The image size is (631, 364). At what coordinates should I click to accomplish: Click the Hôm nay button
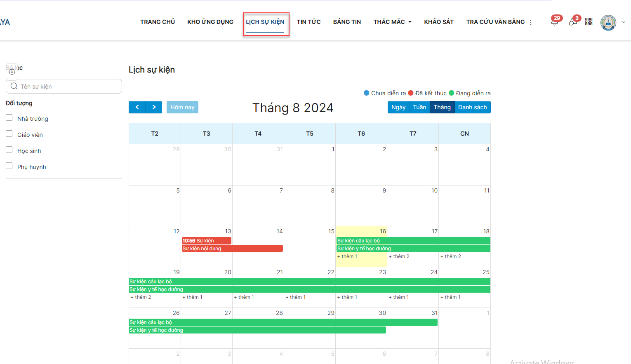click(x=182, y=107)
